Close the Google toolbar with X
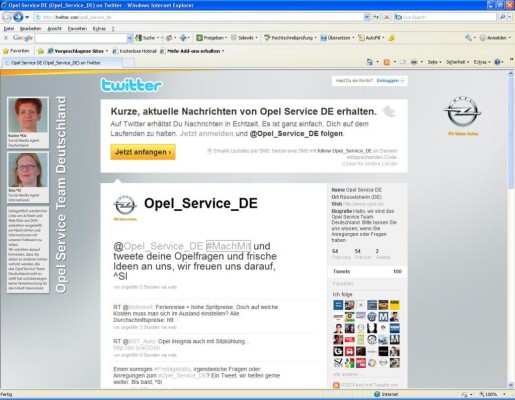Image resolution: width=515 pixels, height=400 pixels. tap(6, 38)
